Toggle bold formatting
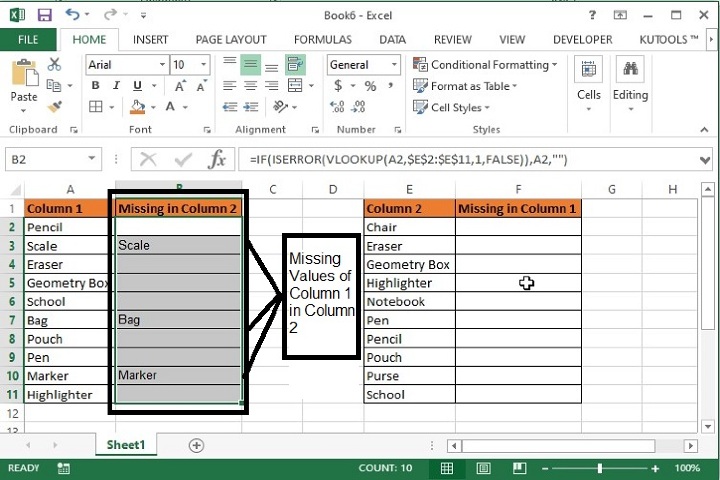Image resolution: width=720 pixels, height=480 pixels. [x=95, y=85]
